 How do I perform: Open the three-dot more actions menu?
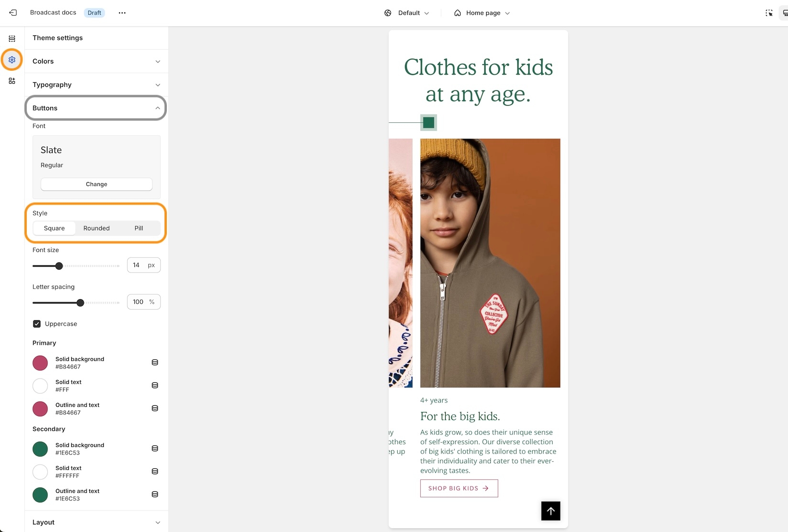(122, 13)
